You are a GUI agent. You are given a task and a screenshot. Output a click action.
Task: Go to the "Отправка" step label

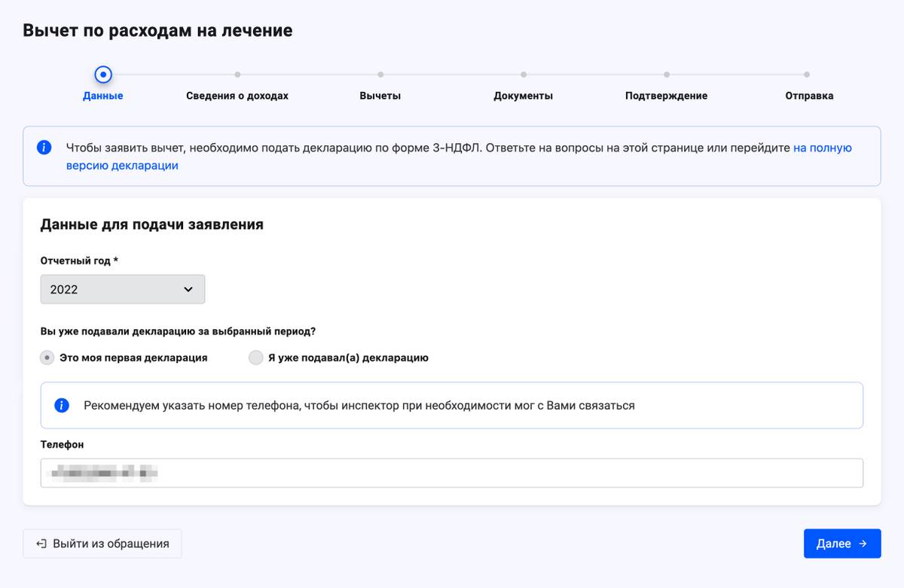(x=809, y=96)
